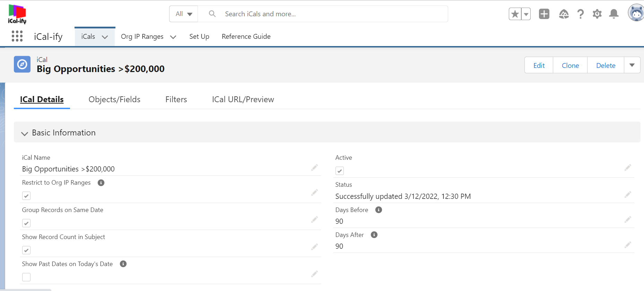Open the App Launcher grid icon
The width and height of the screenshot is (644, 291).
click(17, 36)
